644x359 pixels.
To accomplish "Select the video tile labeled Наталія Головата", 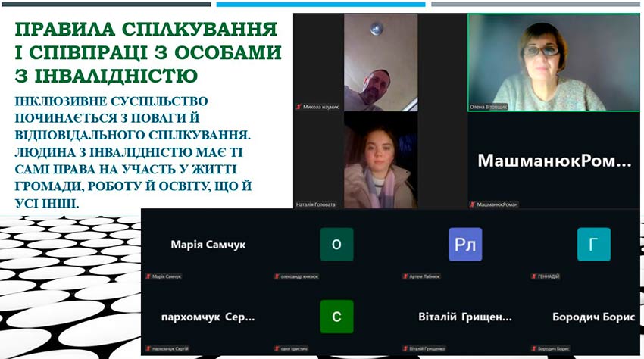I will tap(380, 160).
